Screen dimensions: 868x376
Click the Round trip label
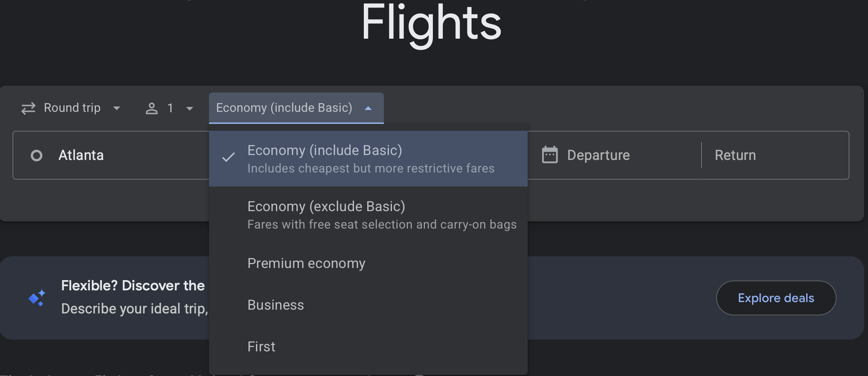(x=72, y=108)
